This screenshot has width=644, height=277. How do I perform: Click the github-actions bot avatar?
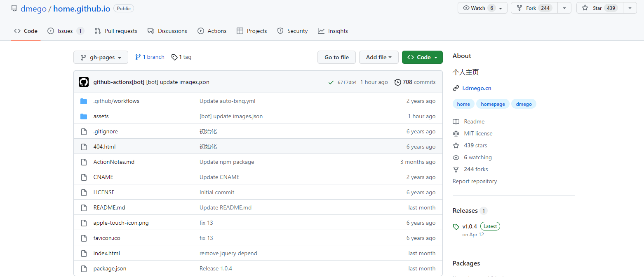[84, 82]
